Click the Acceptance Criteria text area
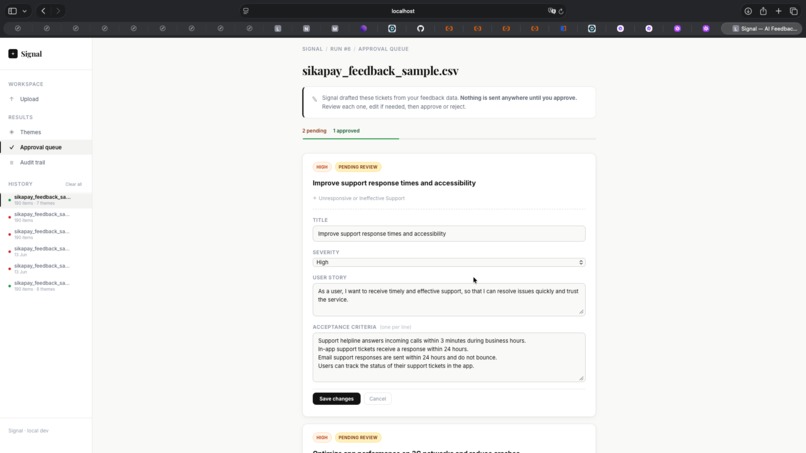 (x=449, y=357)
